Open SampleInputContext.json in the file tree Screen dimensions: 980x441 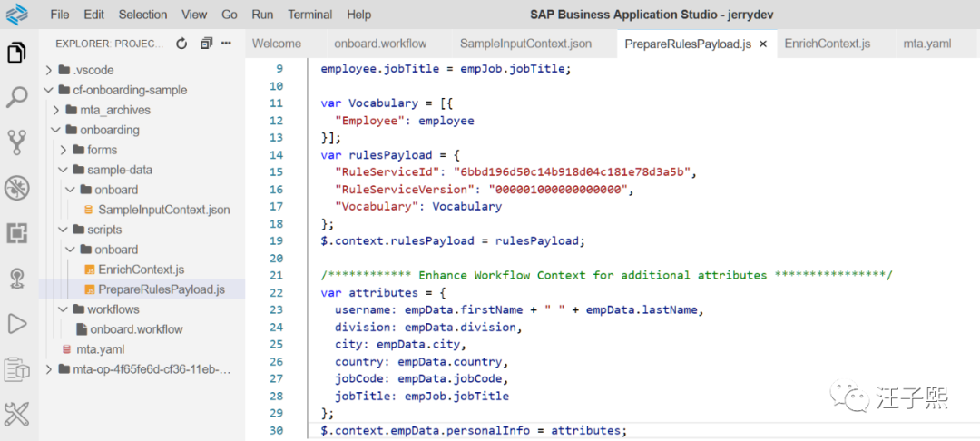[163, 210]
